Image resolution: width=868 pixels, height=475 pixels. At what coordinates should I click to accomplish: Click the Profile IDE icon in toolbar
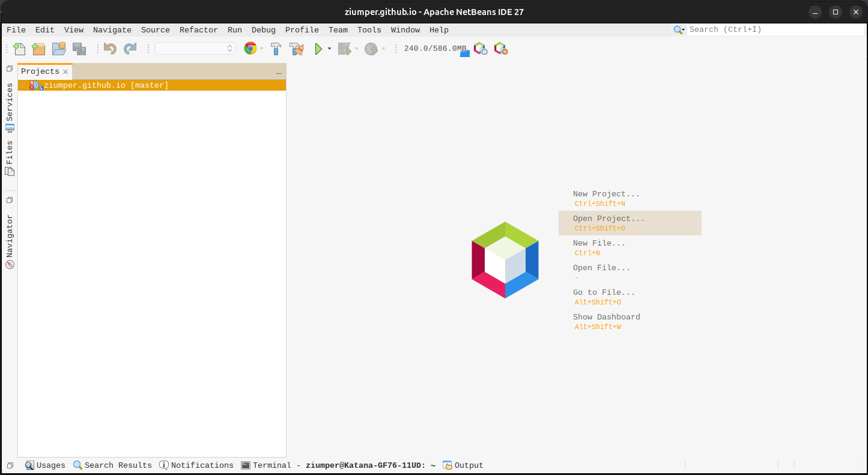click(x=480, y=49)
